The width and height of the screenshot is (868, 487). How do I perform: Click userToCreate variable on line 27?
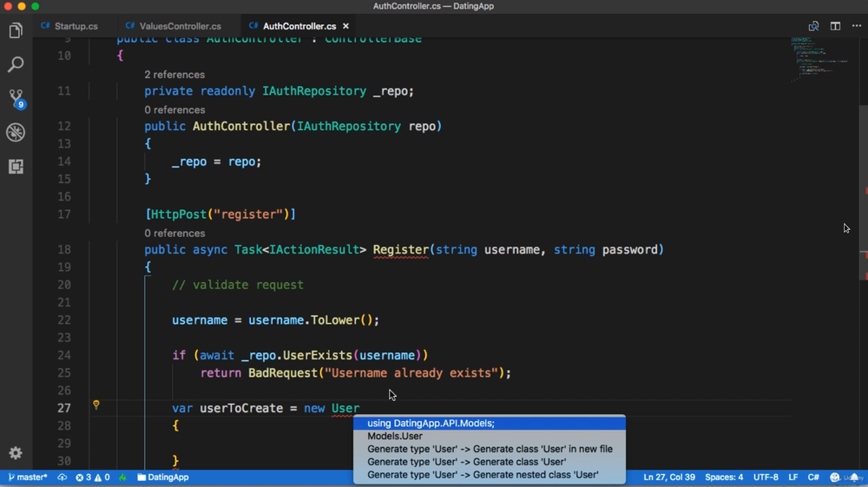pos(241,408)
